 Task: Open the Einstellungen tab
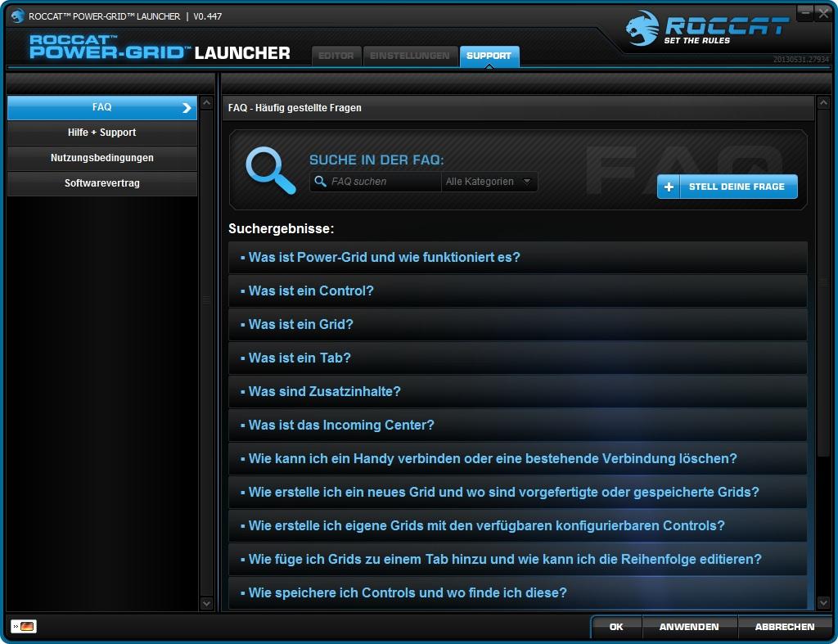point(409,56)
